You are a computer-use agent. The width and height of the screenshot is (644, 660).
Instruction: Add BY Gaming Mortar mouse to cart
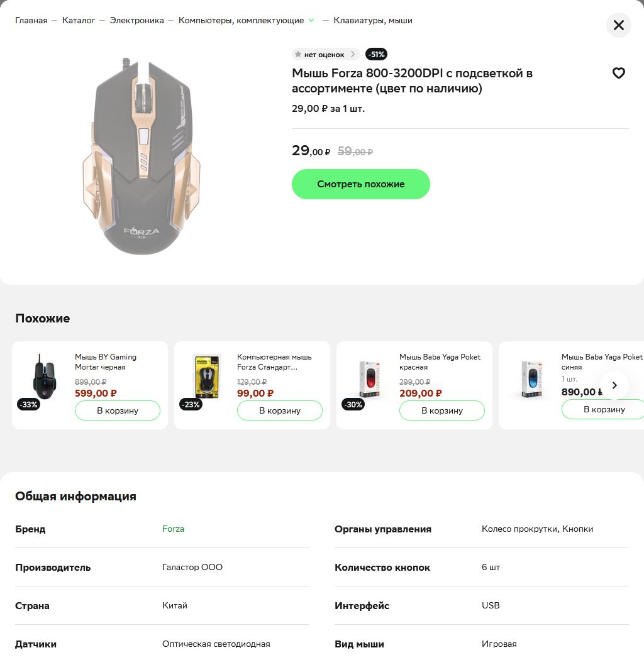(118, 410)
